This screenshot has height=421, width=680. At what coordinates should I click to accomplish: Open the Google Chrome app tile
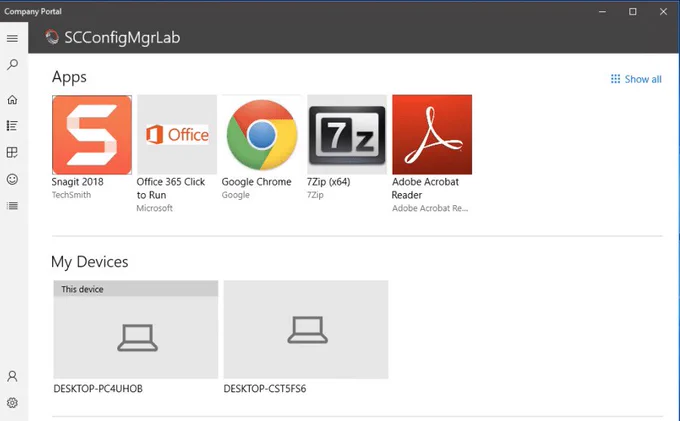point(262,135)
